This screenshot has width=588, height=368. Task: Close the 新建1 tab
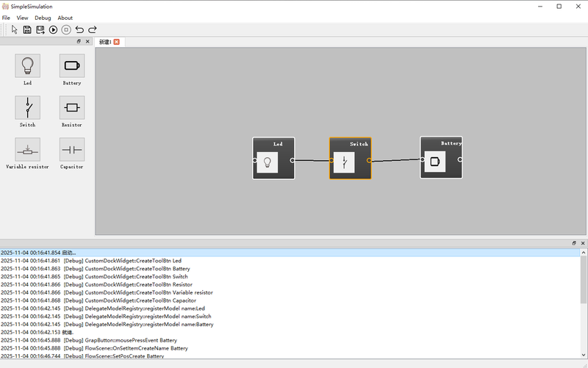tap(117, 42)
